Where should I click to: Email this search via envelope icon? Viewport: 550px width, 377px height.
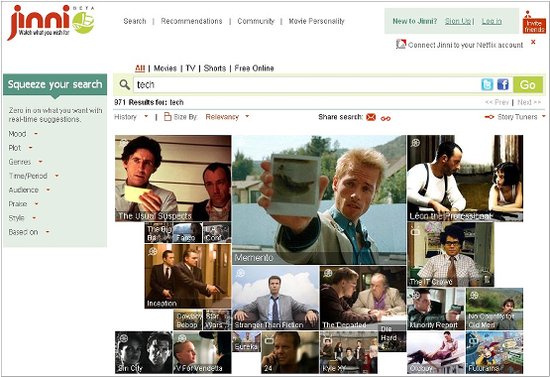pos(371,117)
